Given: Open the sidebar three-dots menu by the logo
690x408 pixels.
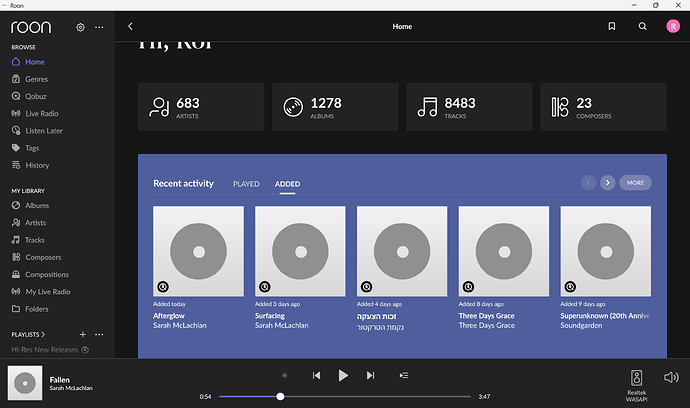Looking at the screenshot, I should click(x=99, y=27).
